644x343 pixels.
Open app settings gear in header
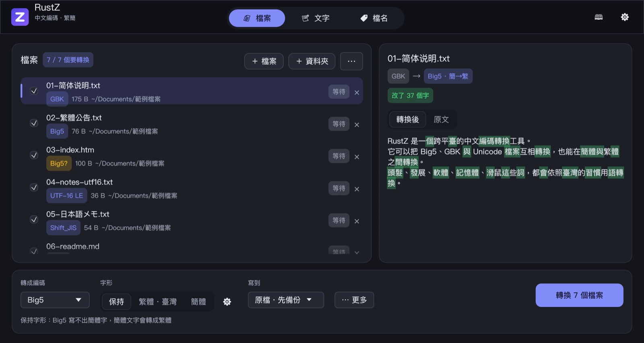[x=625, y=17]
